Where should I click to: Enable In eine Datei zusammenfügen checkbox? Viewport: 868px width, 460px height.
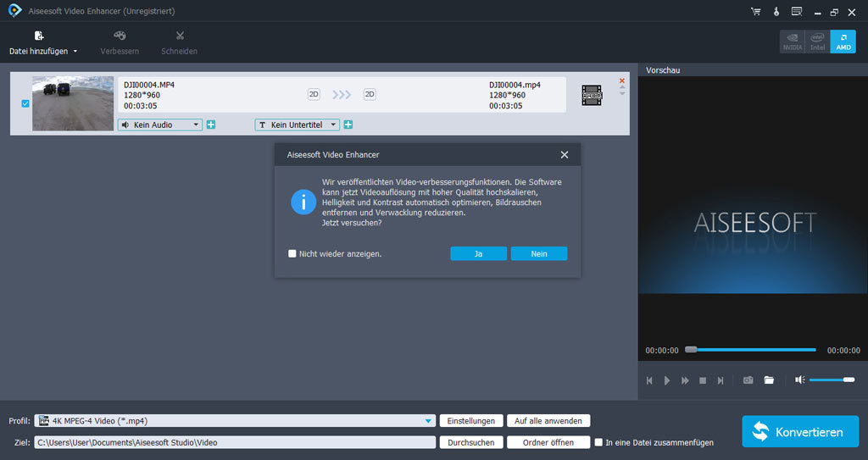point(598,442)
